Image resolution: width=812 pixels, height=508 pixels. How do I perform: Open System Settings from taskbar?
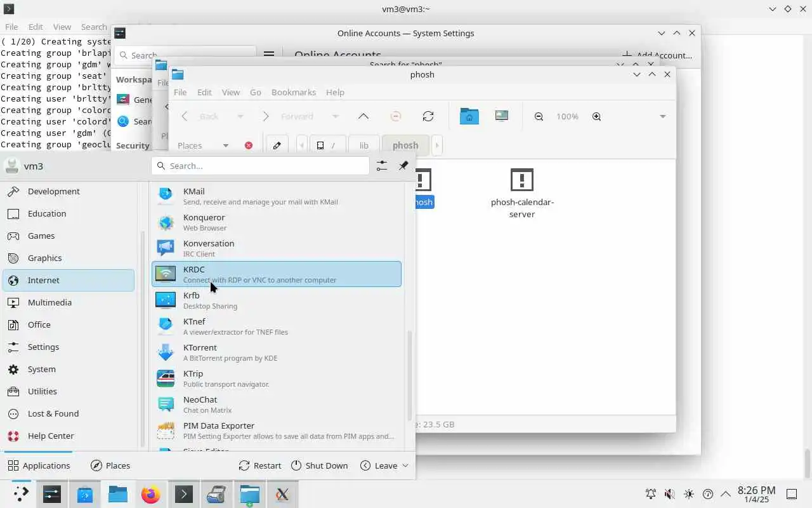point(52,494)
